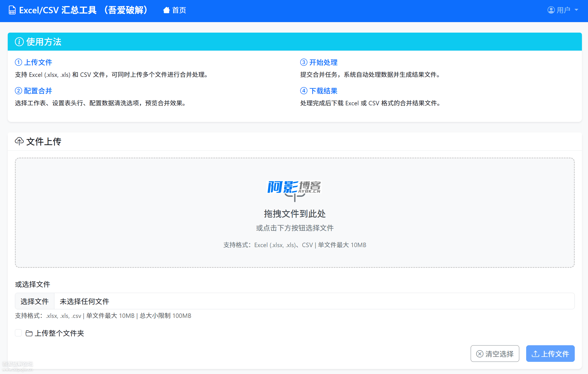Click the 选择文件 browse button
Image resolution: width=588 pixels, height=374 pixels.
[35, 301]
